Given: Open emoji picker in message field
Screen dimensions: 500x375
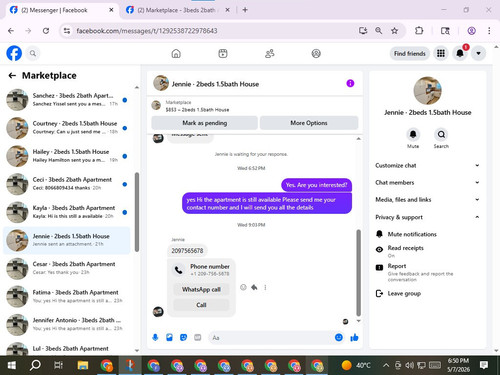Looking at the screenshot, I should coord(339,338).
